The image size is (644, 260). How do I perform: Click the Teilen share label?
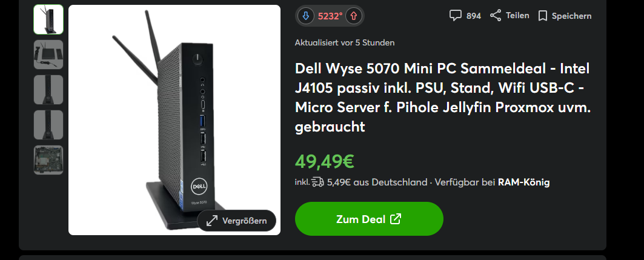[517, 16]
